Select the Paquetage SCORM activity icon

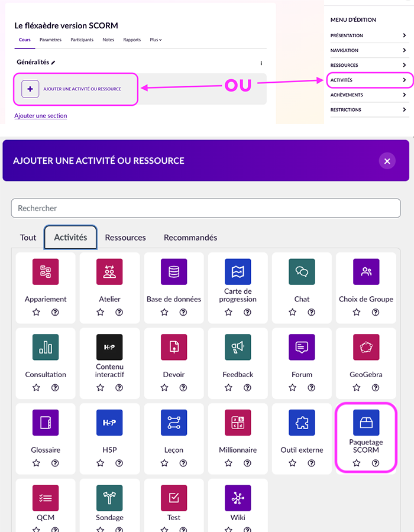point(366,423)
